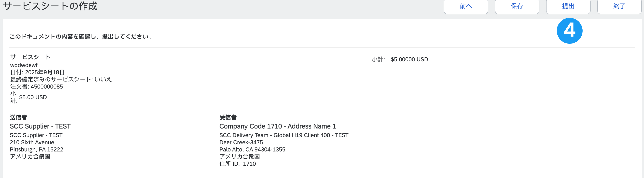Viewport: 644px width, 178px height.
Task: Click the 住所 ID: 1710 text
Action: pyautogui.click(x=237, y=164)
